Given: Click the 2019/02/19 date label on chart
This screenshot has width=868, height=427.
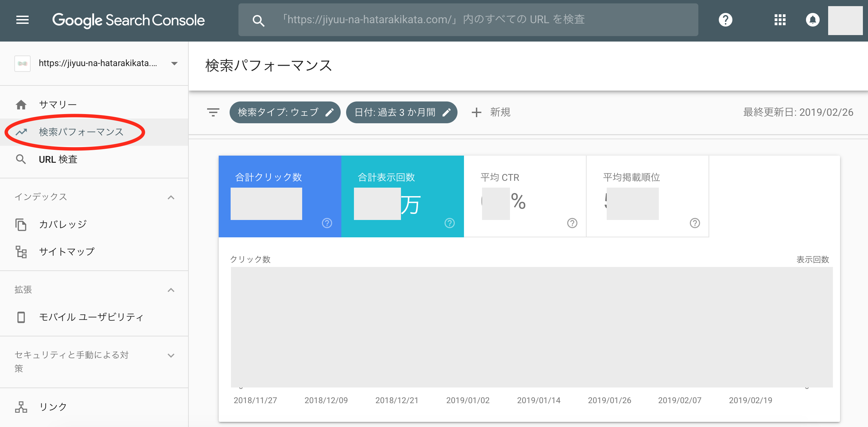Looking at the screenshot, I should pyautogui.click(x=750, y=400).
